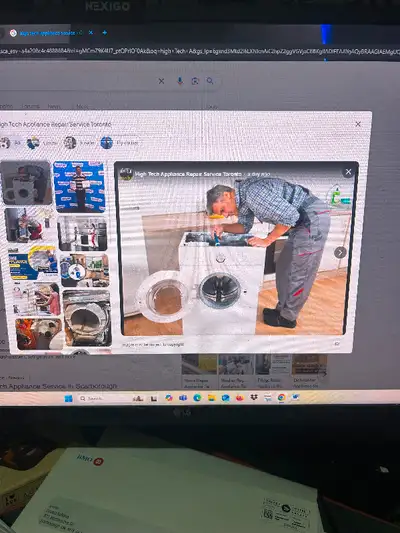
Task: Open the Fridge Repair image result card
Action: pyautogui.click(x=273, y=371)
